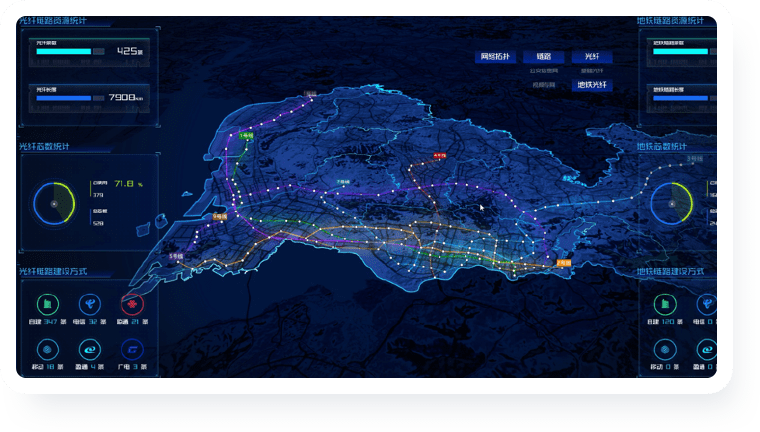Click the 3号线 label in the 地铁芯数统计 panel
The height and width of the screenshot is (432, 760).
point(694,159)
